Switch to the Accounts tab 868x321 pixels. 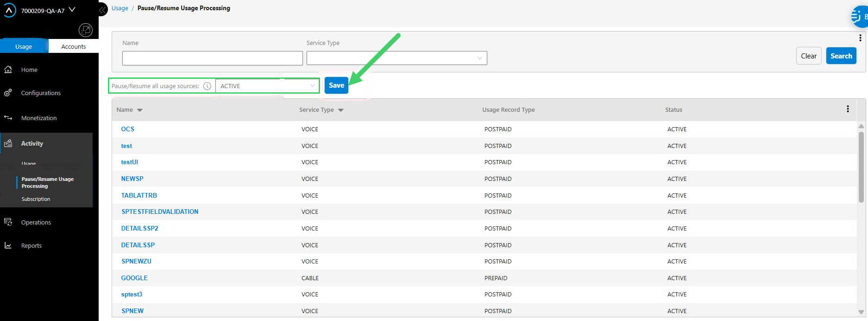tap(74, 46)
